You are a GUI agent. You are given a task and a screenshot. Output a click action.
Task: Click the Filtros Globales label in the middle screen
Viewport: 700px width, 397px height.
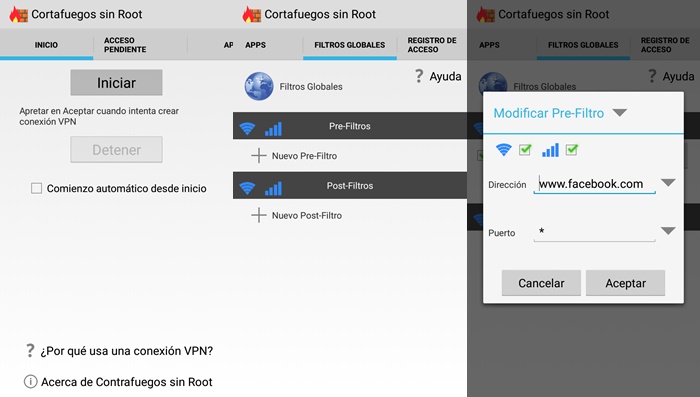(x=311, y=87)
